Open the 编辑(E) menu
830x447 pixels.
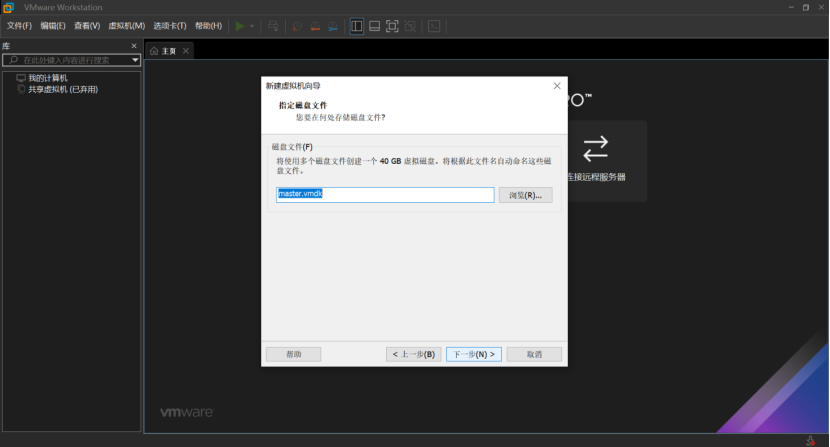pos(53,26)
